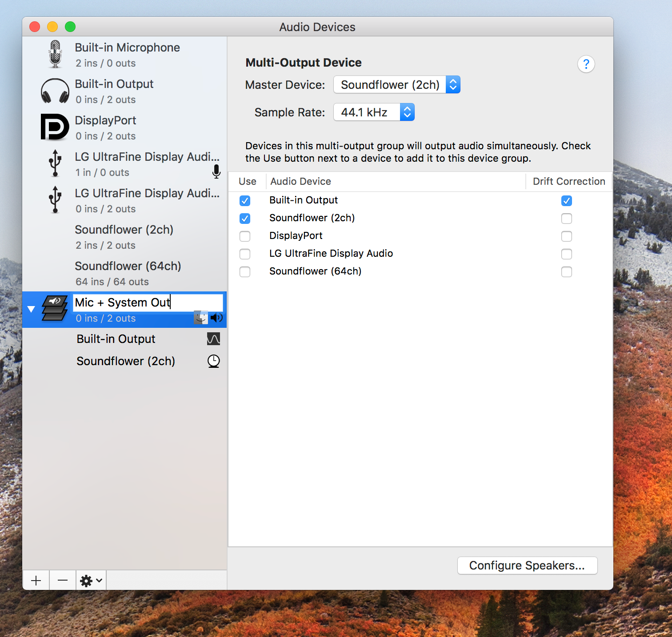
Task: Select the "Built-in Microphone" device name
Action: point(128,48)
